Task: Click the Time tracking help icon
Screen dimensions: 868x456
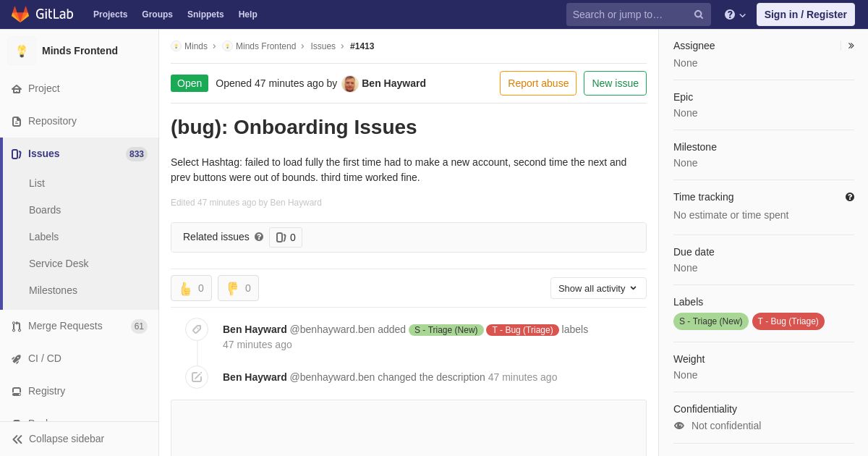Action: (850, 197)
